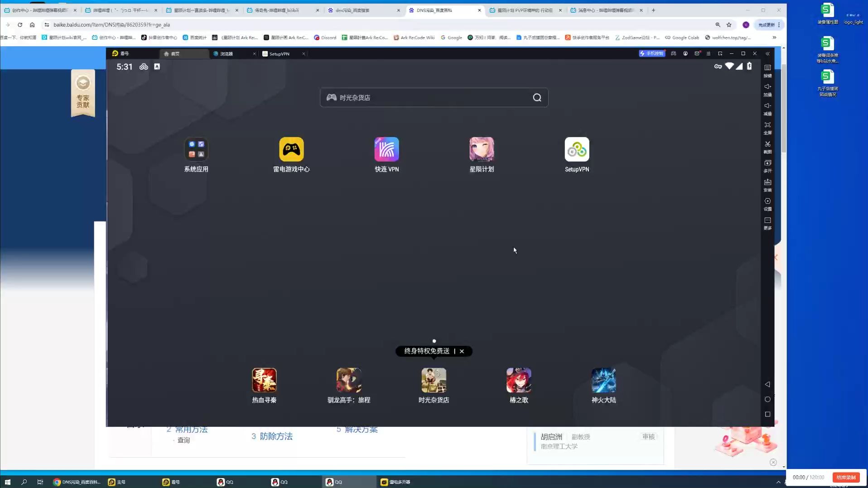Open Windows taskbar search

point(24,482)
